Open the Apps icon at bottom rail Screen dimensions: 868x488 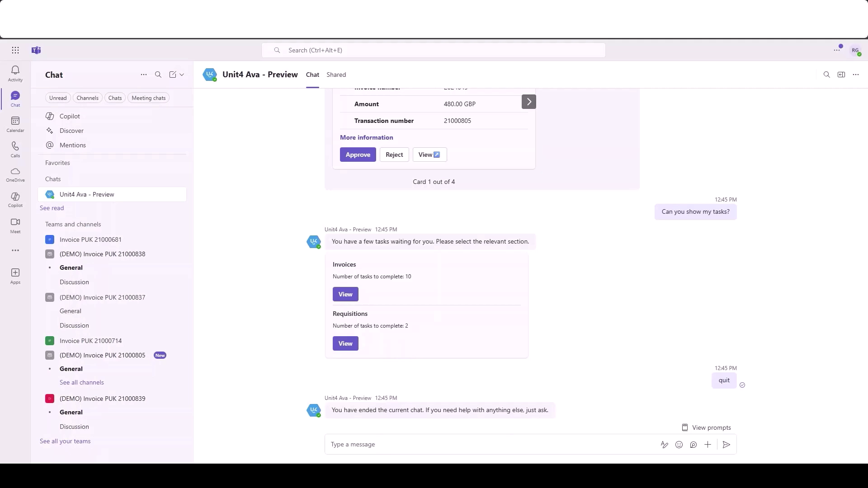(x=15, y=275)
